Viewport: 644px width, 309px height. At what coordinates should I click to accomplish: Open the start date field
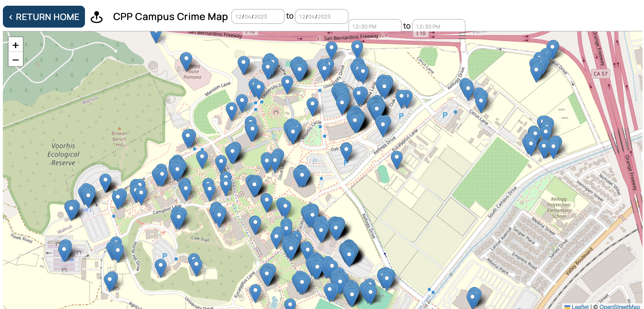[258, 16]
